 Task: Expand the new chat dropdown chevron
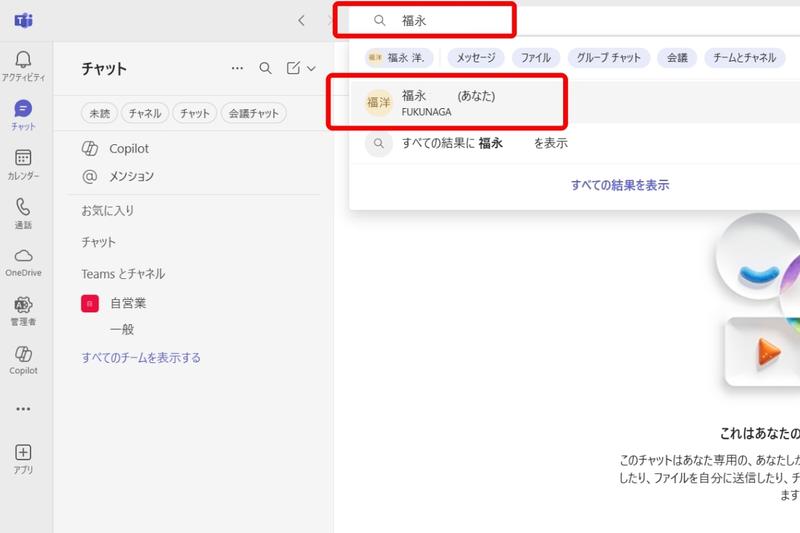[x=311, y=68]
